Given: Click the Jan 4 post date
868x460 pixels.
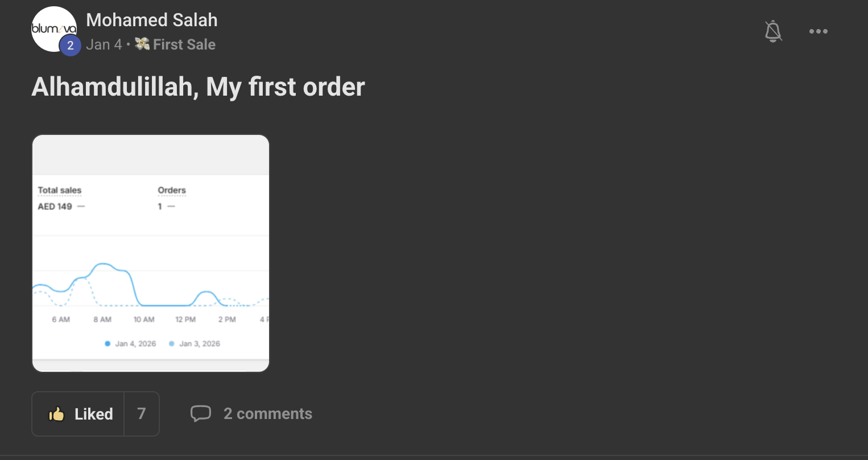Looking at the screenshot, I should pyautogui.click(x=104, y=44).
